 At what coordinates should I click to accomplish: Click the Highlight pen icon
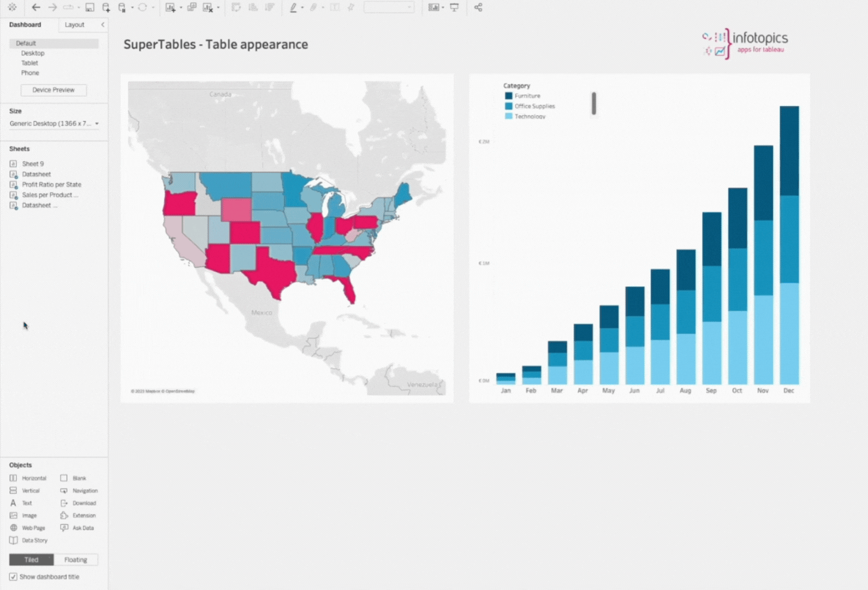[293, 7]
